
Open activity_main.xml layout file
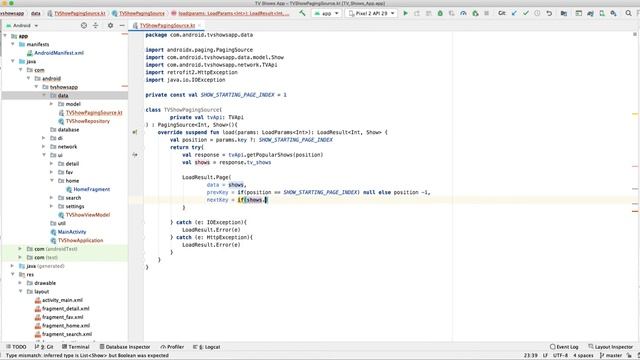click(x=58, y=300)
